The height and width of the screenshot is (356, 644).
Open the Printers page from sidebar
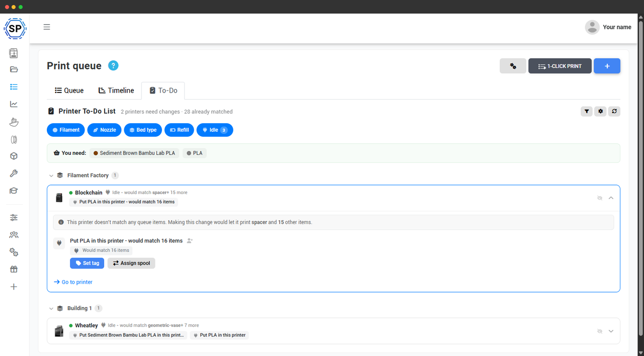14,53
